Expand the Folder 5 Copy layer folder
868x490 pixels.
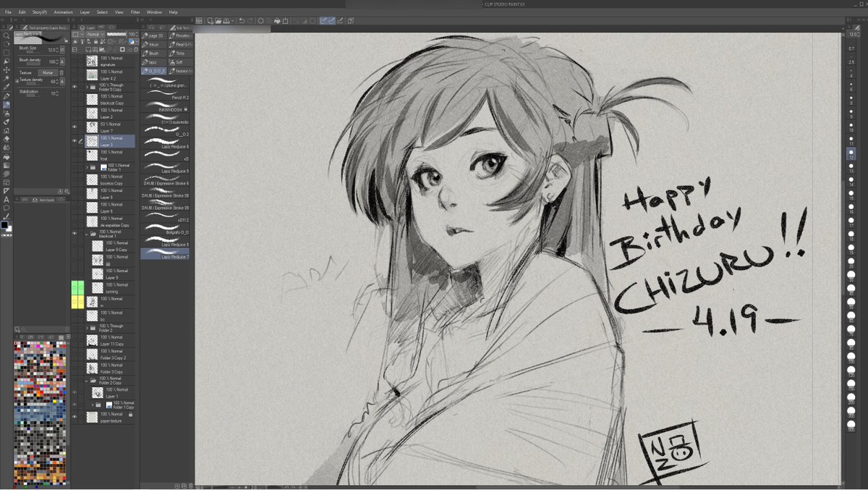(86, 87)
